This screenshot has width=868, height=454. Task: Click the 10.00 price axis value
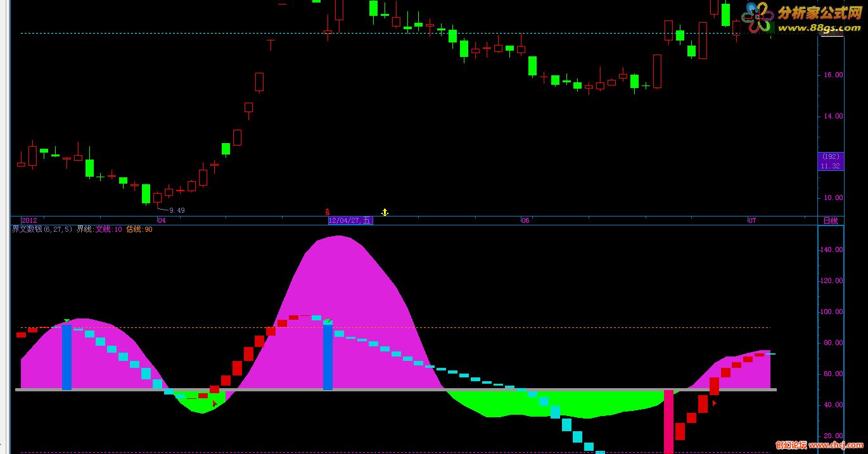(833, 198)
